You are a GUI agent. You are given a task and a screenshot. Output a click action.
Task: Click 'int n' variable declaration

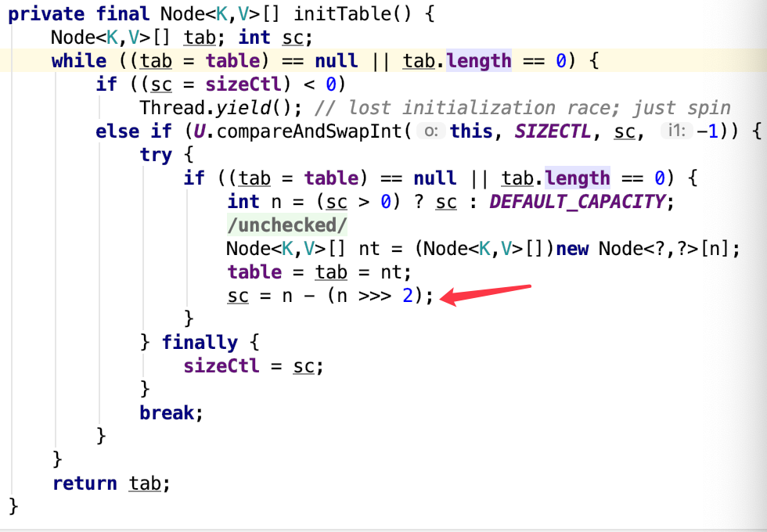coord(254,202)
